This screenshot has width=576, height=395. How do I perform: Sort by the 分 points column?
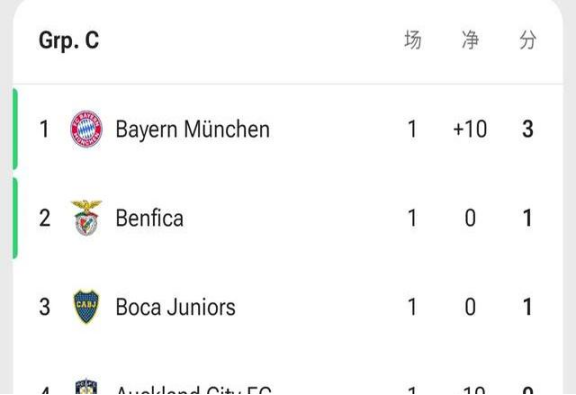[528, 40]
